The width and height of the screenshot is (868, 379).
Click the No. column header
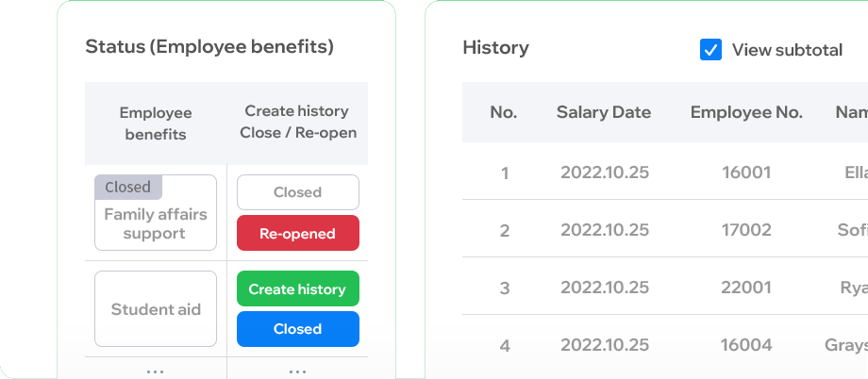coord(503,112)
